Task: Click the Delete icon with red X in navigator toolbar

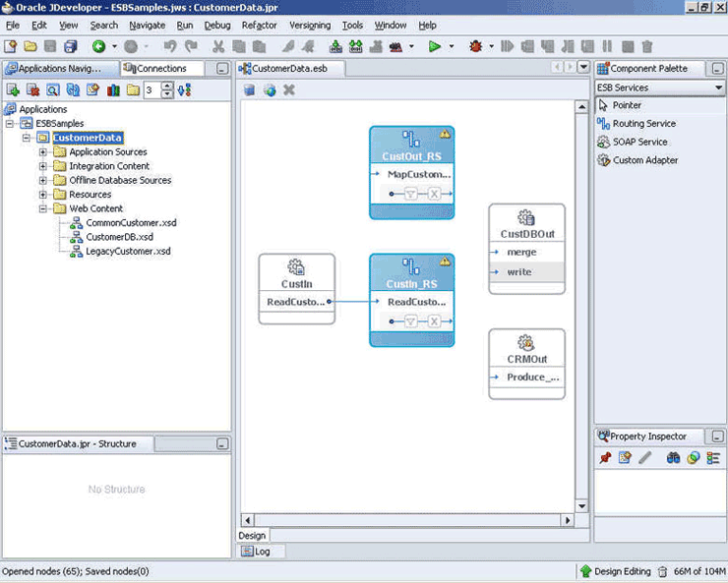Action: pyautogui.click(x=33, y=90)
